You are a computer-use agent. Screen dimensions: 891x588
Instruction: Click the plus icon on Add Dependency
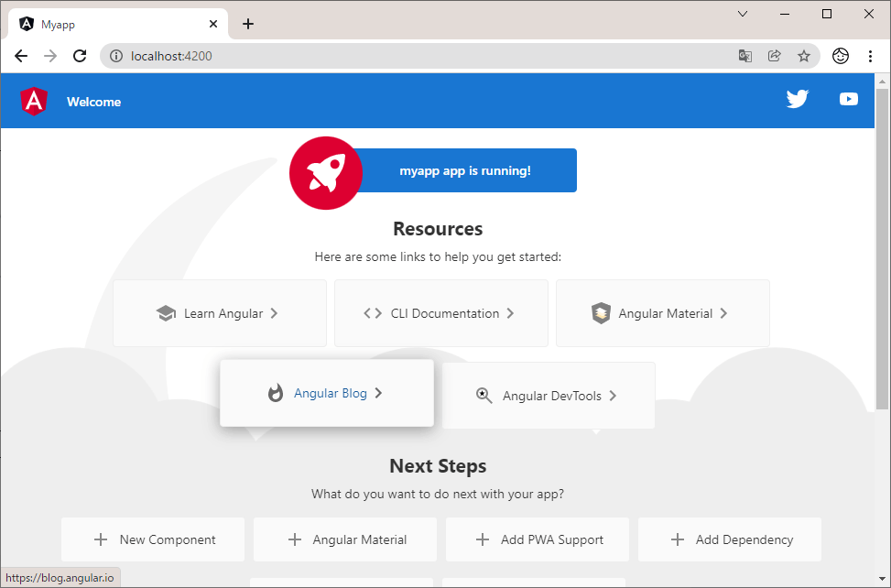pyautogui.click(x=678, y=539)
